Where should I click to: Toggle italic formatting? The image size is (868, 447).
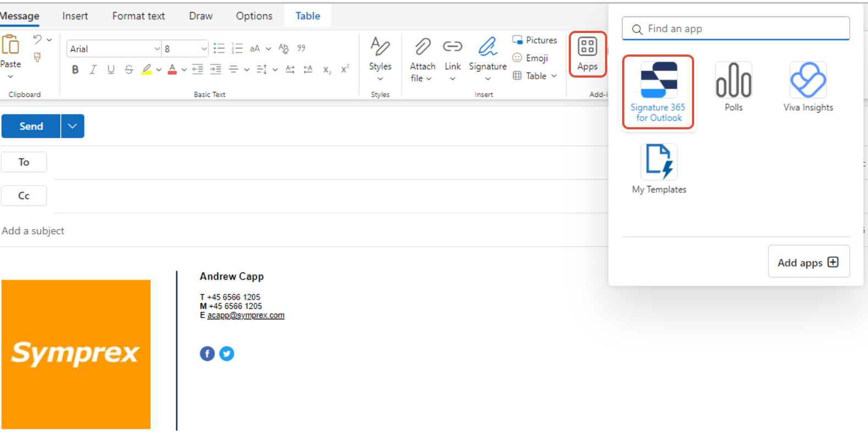click(93, 69)
